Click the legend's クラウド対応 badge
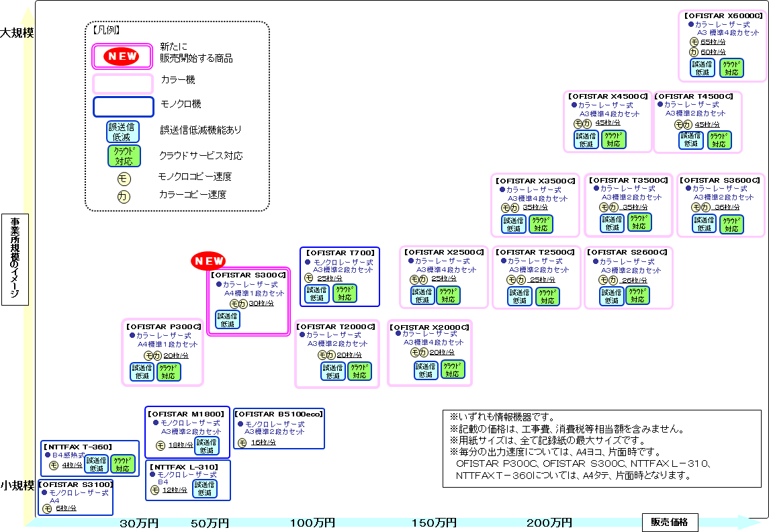This screenshot has width=769, height=532. click(x=124, y=156)
